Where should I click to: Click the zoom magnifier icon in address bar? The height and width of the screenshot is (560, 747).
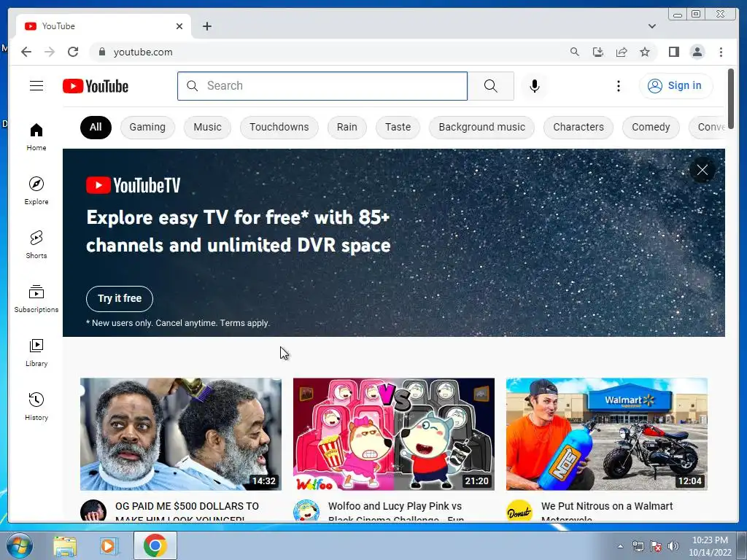pos(575,52)
